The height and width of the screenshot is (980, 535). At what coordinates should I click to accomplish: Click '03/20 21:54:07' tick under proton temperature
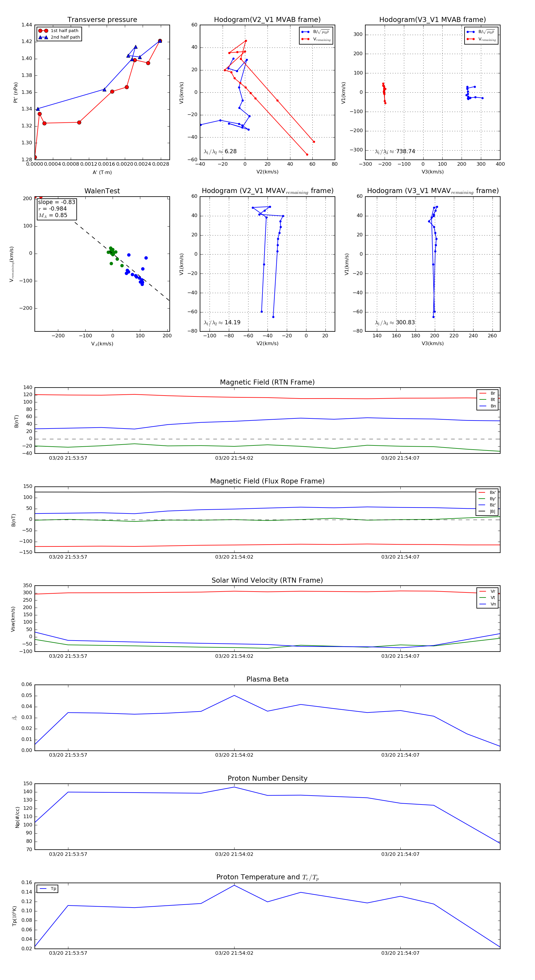tap(400, 953)
